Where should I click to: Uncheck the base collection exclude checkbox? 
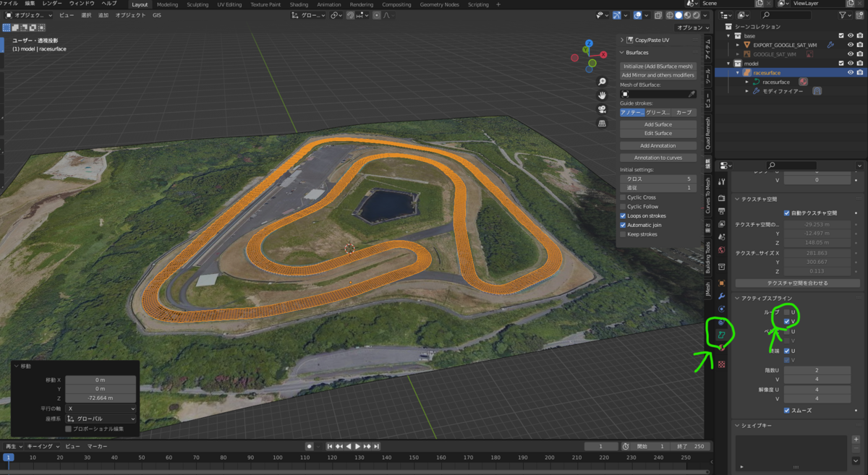click(x=841, y=35)
